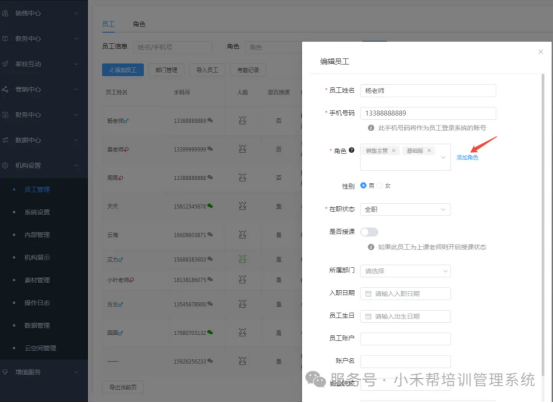Open the 所属部门 dropdown
This screenshot has height=403, width=553.
(x=405, y=271)
